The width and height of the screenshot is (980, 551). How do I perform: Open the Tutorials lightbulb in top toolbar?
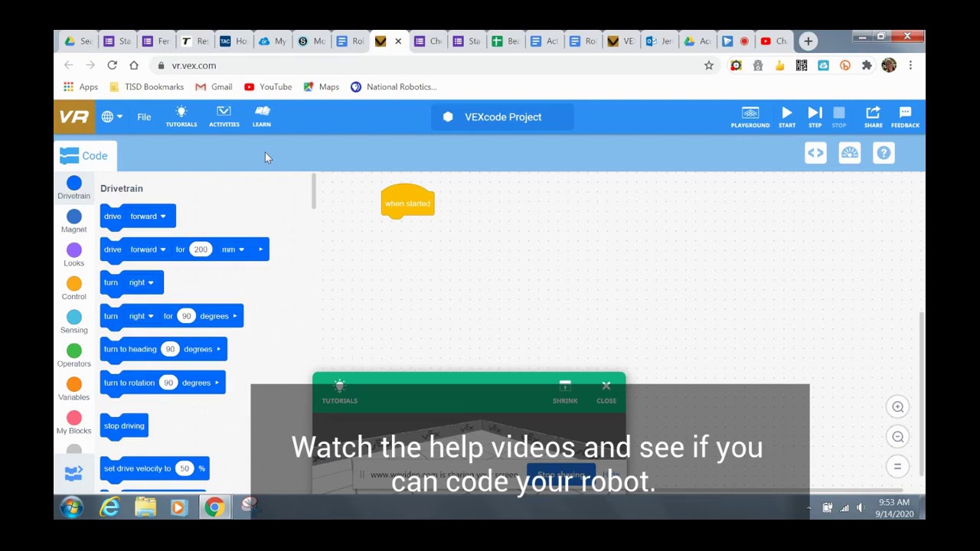pyautogui.click(x=181, y=116)
